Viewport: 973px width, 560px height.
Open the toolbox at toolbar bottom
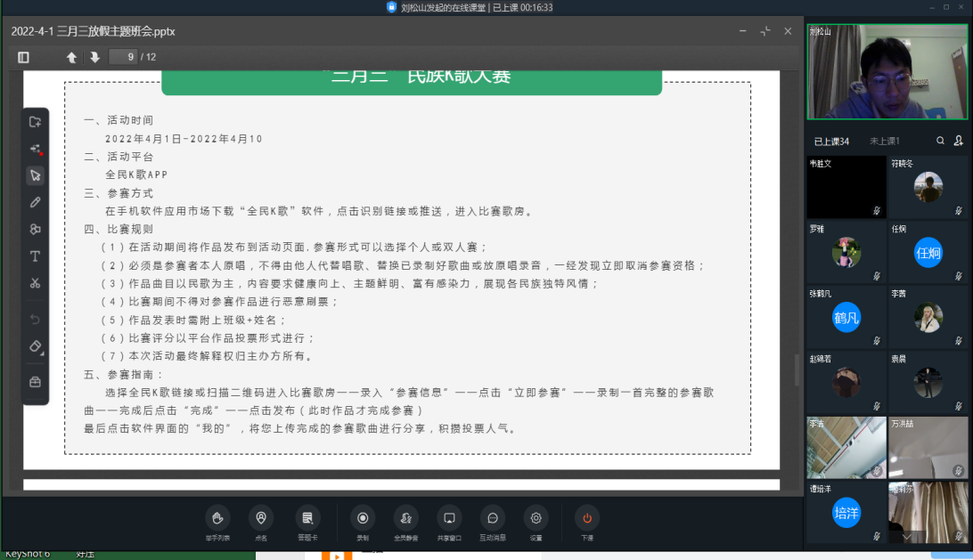coord(36,382)
